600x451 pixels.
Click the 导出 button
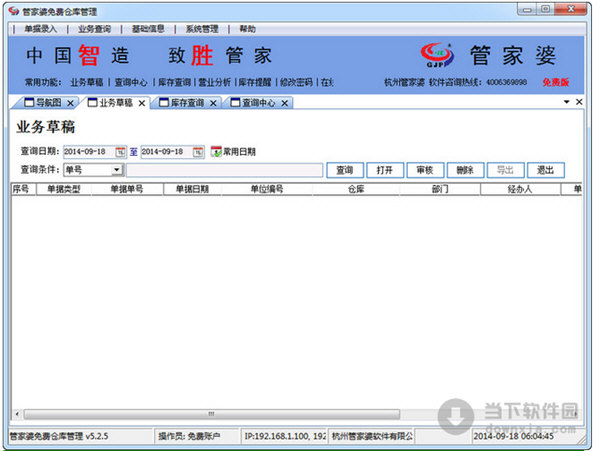point(505,170)
